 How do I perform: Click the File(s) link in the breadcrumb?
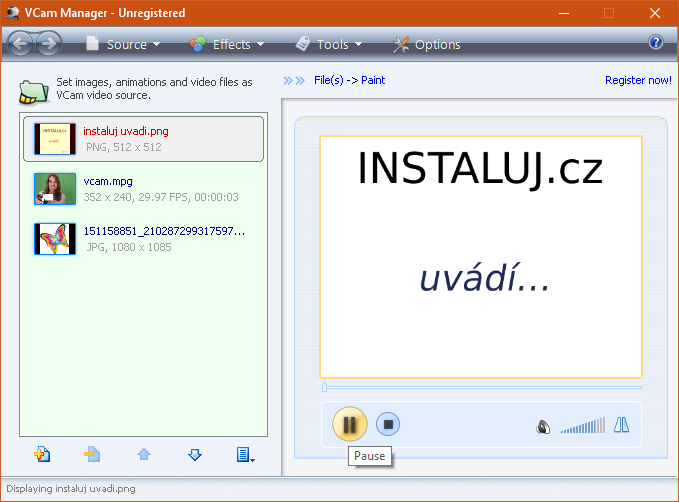(x=329, y=80)
